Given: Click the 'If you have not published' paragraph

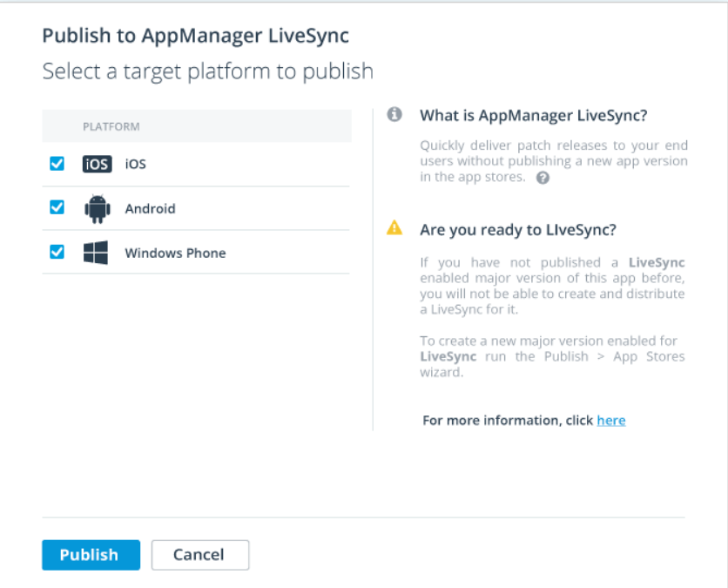Looking at the screenshot, I should [x=552, y=286].
